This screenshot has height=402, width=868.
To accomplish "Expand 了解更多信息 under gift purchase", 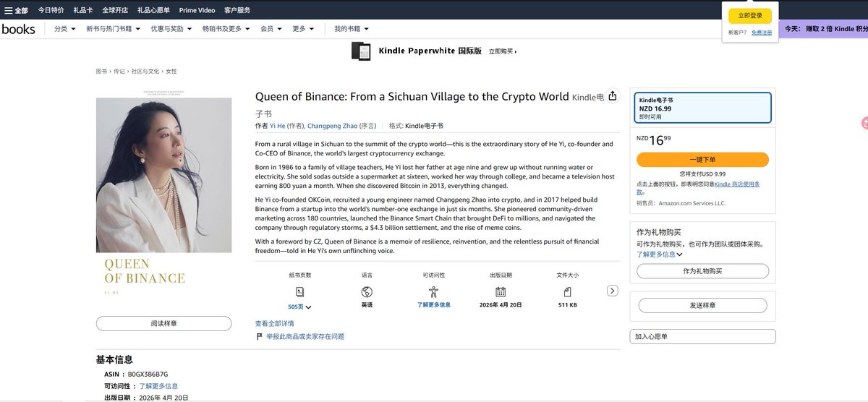I will (660, 255).
